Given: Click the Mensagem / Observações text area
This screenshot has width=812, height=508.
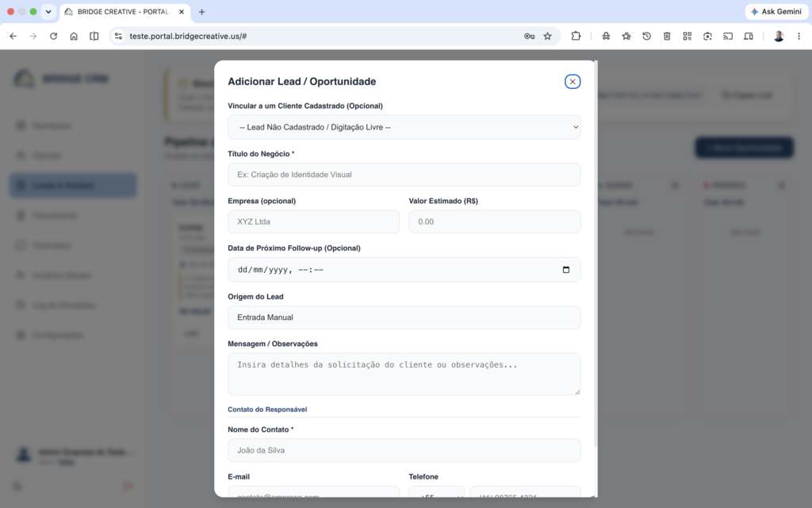Looking at the screenshot, I should pyautogui.click(x=404, y=374).
